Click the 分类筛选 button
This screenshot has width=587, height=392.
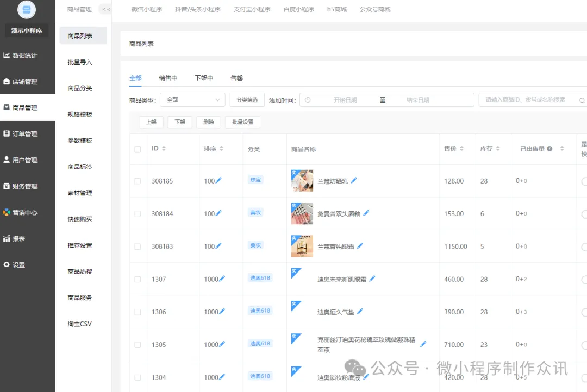247,100
